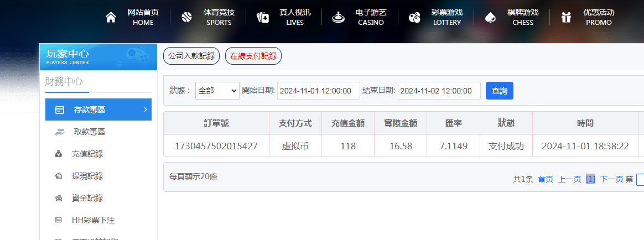Expand the 存款專區 chevron arrow

click(145, 109)
